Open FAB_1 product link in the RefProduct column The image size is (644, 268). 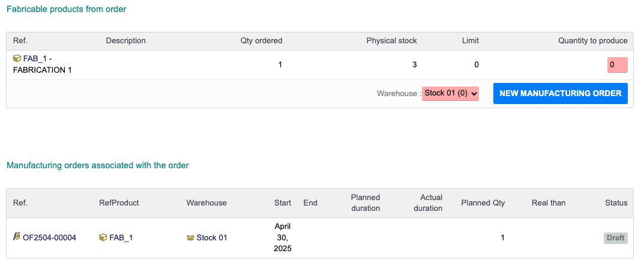[x=121, y=238]
